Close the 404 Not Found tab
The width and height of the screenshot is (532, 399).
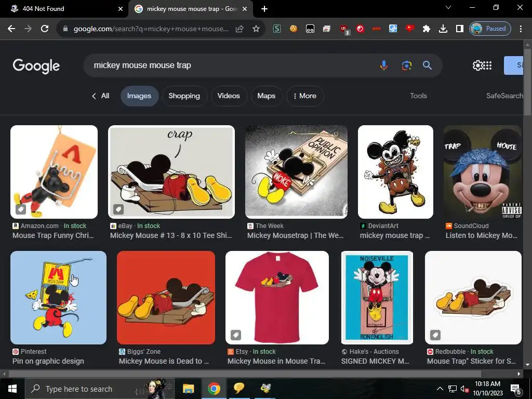[x=121, y=9]
